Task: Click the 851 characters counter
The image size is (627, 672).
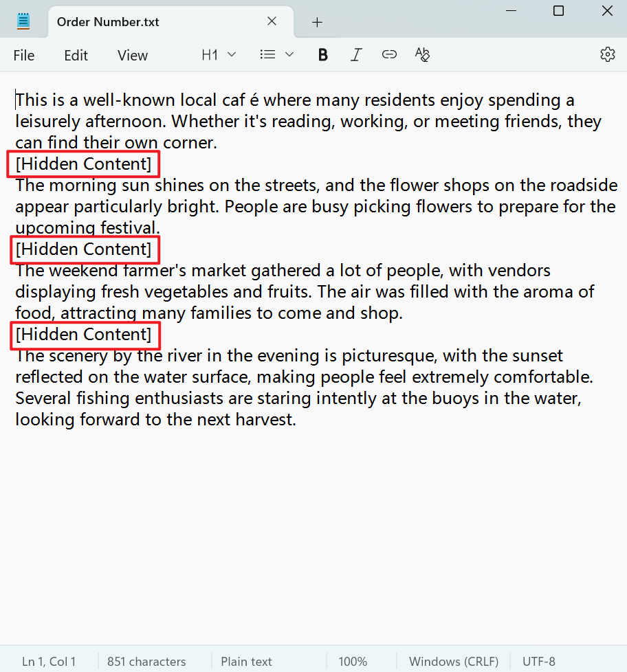Action: tap(146, 661)
